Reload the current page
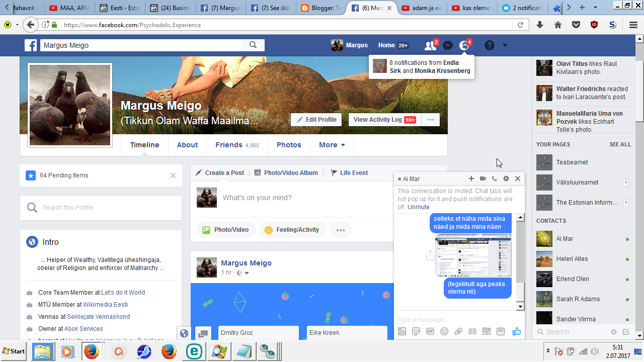Image resolution: width=644 pixels, height=362 pixels. [x=520, y=25]
